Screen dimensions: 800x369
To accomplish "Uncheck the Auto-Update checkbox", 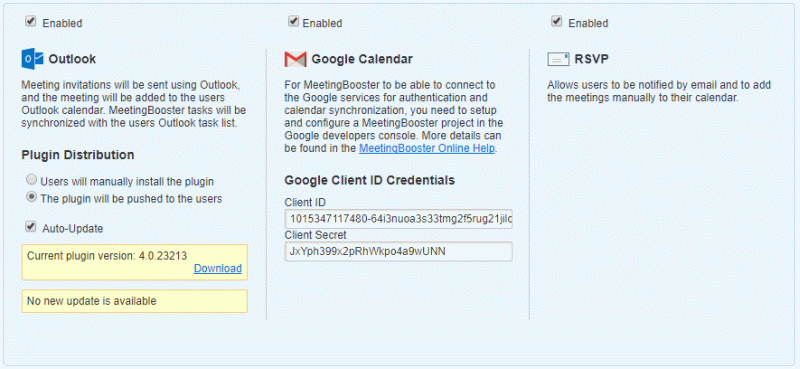I will pos(31,226).
